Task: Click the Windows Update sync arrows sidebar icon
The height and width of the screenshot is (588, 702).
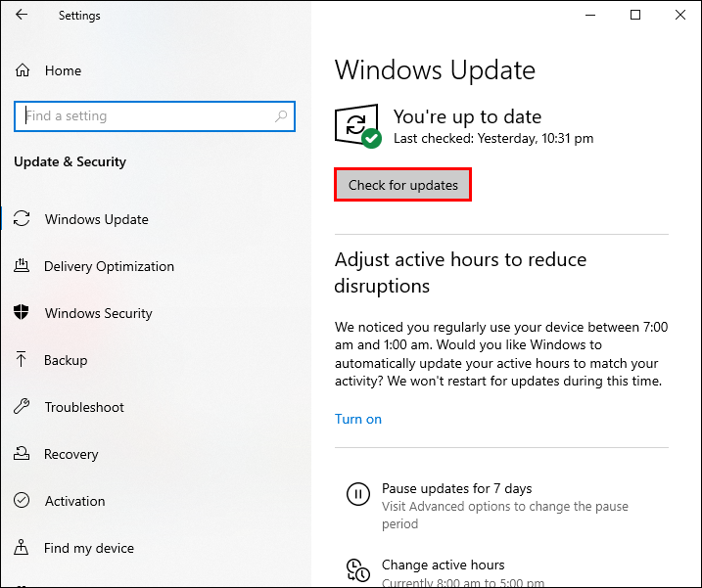Action: pos(22,219)
